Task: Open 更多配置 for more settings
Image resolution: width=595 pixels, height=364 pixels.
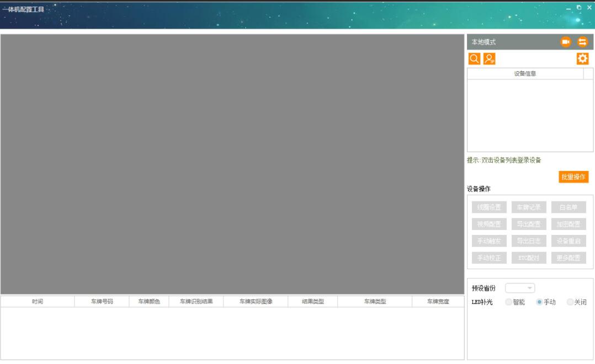Action: pyautogui.click(x=569, y=258)
